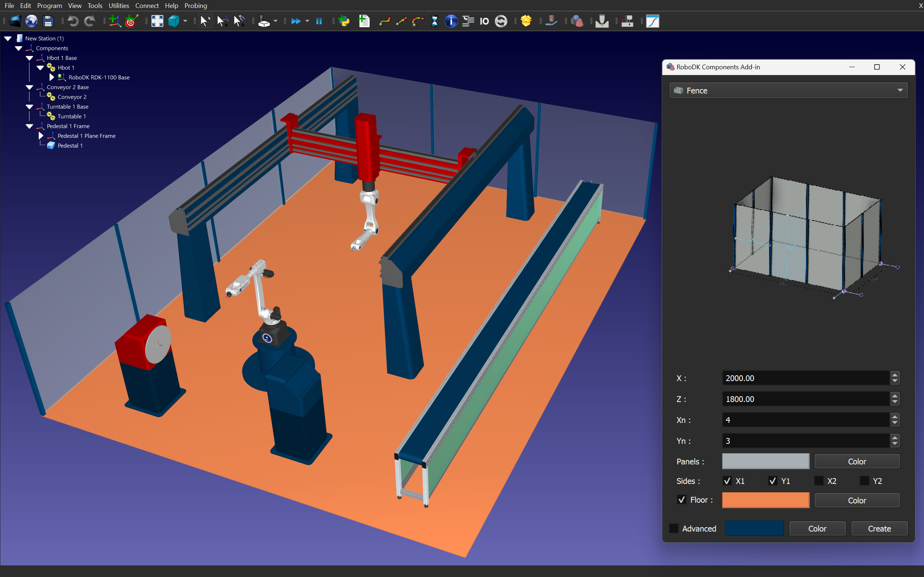Click the Fit all view icon
Viewport: 924px width, 577px height.
[157, 21]
